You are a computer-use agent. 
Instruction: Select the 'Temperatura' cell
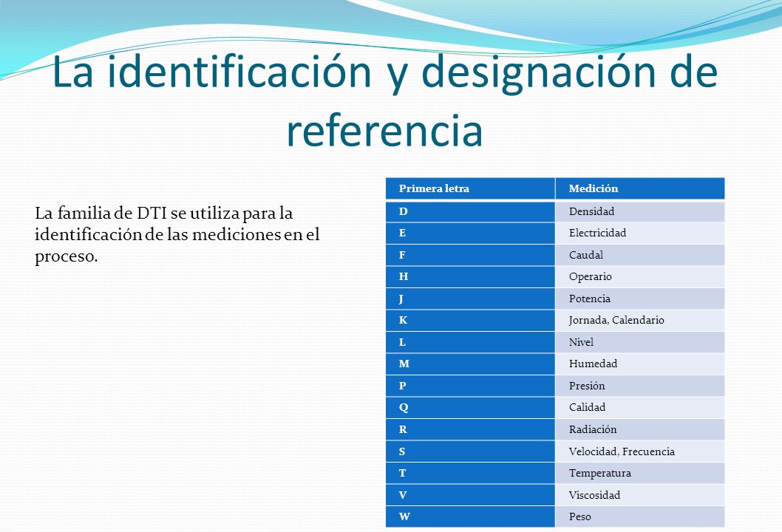click(x=640, y=473)
